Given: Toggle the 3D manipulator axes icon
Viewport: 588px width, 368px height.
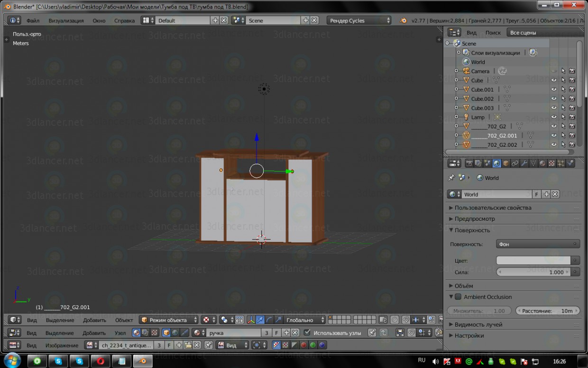Looking at the screenshot, I should (251, 320).
